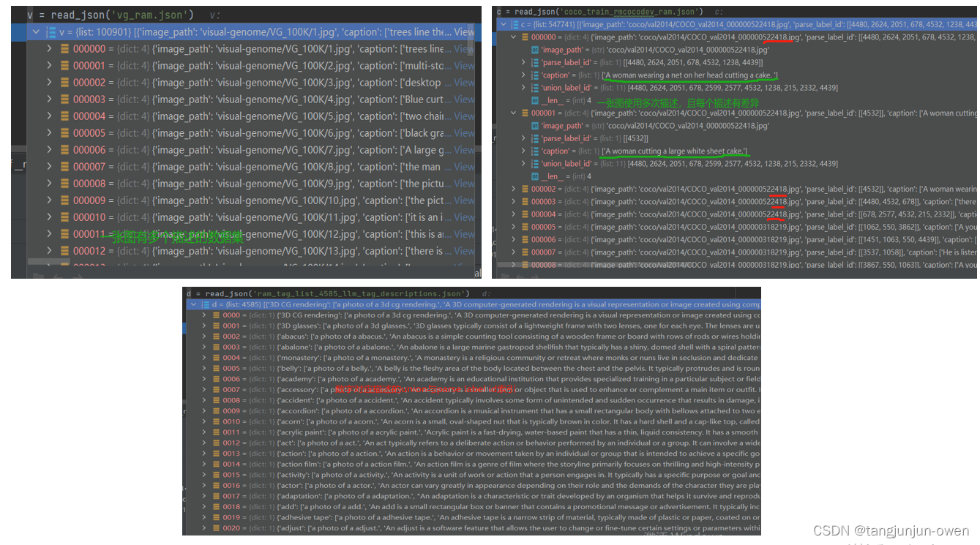Image resolution: width=980 pixels, height=545 pixels.
Task: Expand row 0002 'abacus' in descriptions panel
Action: point(204,337)
